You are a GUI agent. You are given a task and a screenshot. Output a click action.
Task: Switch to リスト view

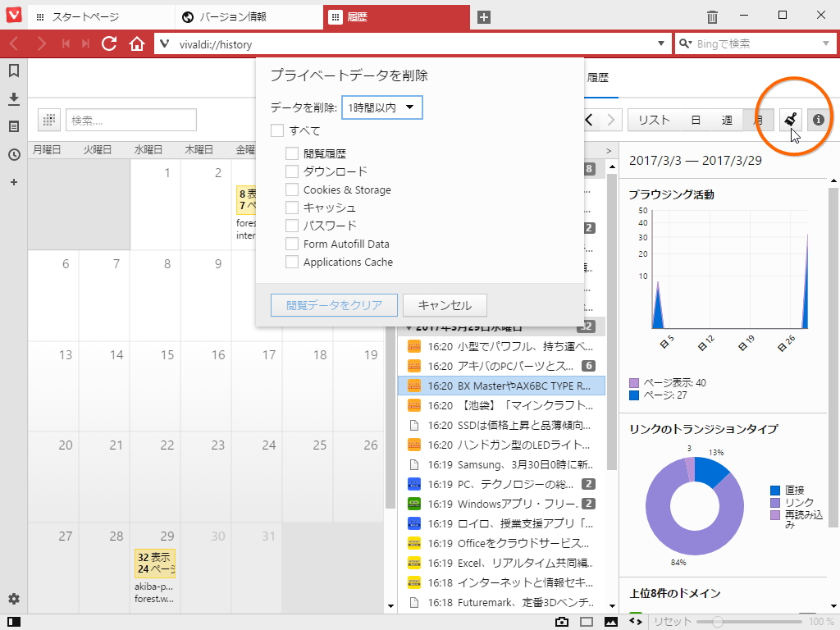pyautogui.click(x=654, y=120)
